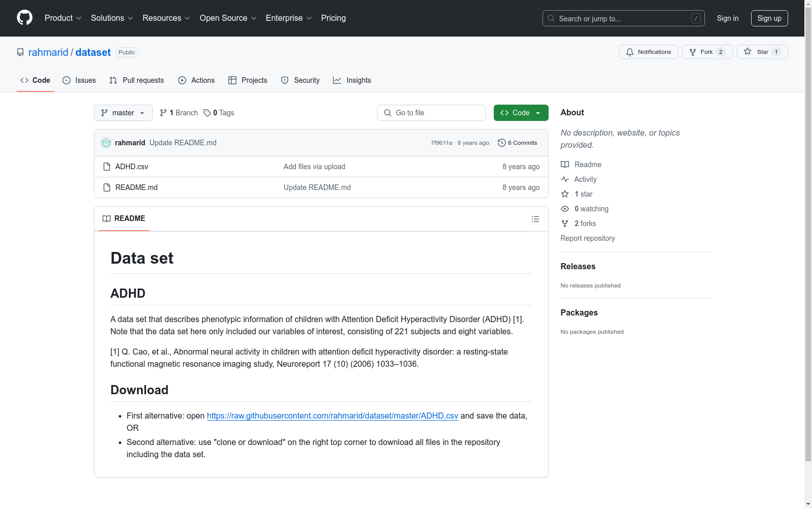Open the Open Source menu
Image resolution: width=812 pixels, height=508 pixels.
(x=228, y=18)
